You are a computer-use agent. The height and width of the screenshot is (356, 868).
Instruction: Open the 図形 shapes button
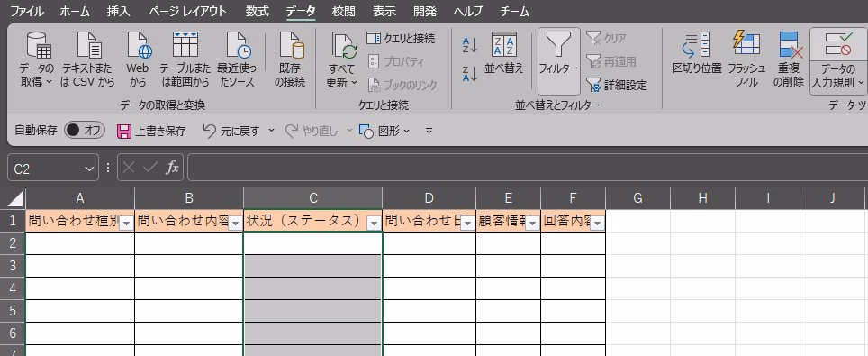pos(384,131)
